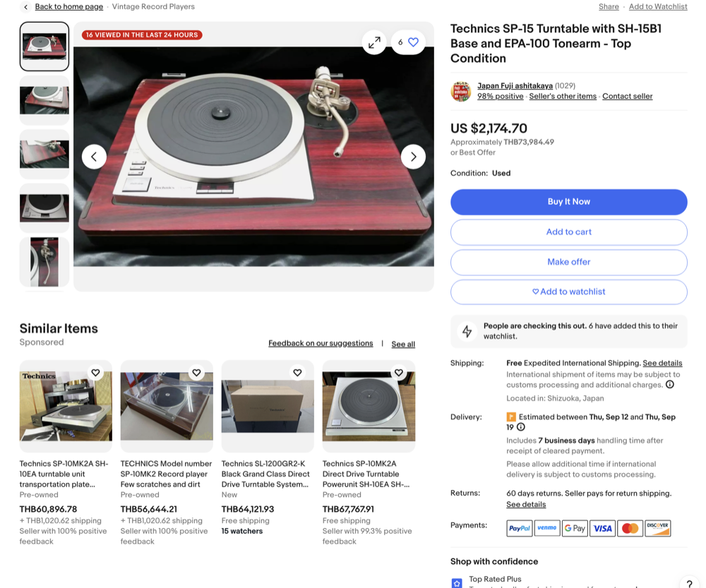This screenshot has height=588, width=706.
Task: Click the back arrow icon beside Back to home page
Action: point(25,7)
